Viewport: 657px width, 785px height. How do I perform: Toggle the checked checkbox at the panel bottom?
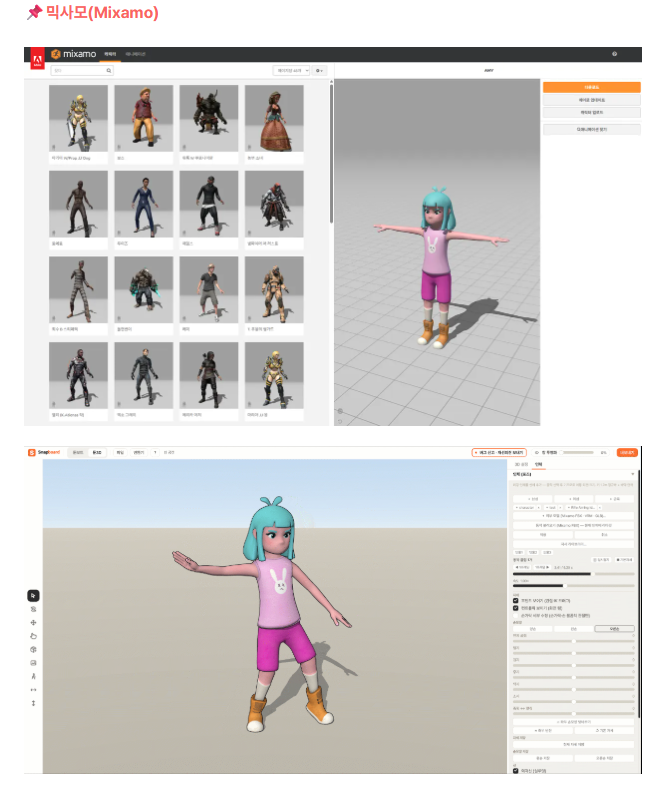pyautogui.click(x=515, y=770)
